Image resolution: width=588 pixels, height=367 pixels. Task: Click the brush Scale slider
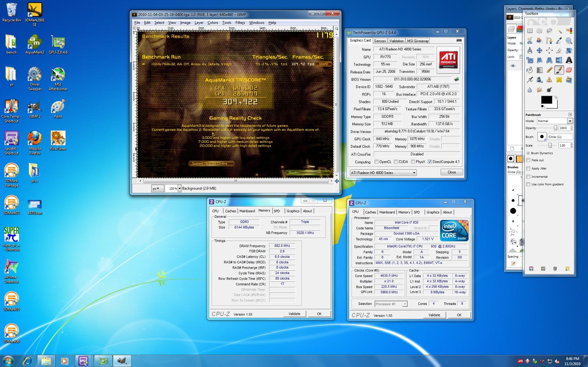547,145
